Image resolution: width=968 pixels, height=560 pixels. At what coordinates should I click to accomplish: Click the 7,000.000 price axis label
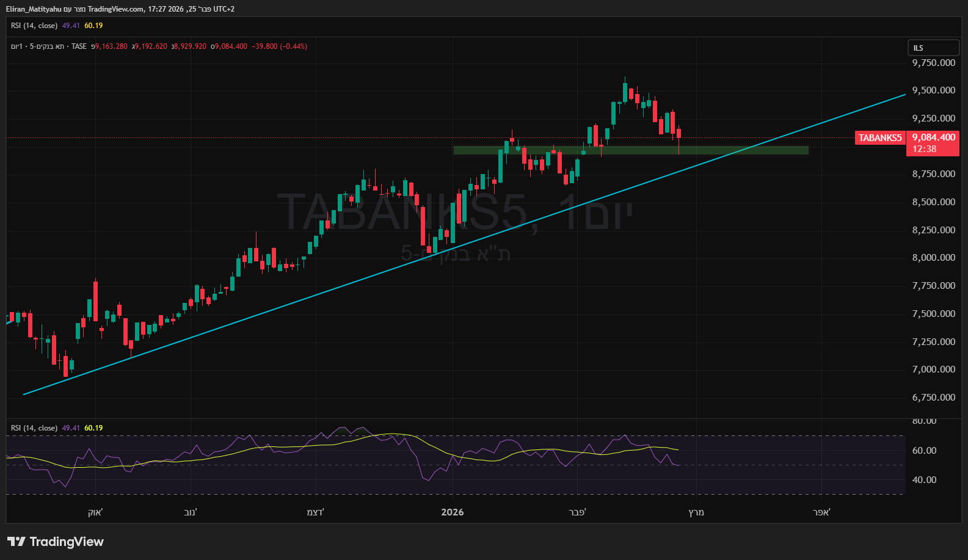click(933, 369)
